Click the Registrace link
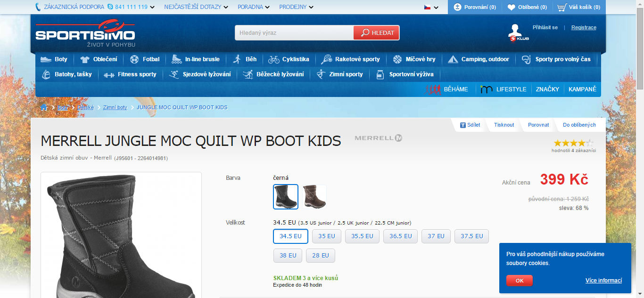This screenshot has height=298, width=644. click(x=584, y=27)
